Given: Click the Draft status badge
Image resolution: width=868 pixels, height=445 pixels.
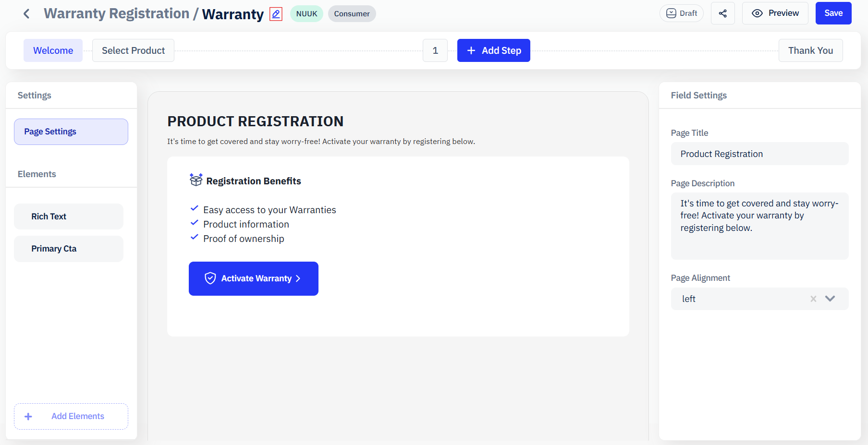Looking at the screenshot, I should [682, 13].
